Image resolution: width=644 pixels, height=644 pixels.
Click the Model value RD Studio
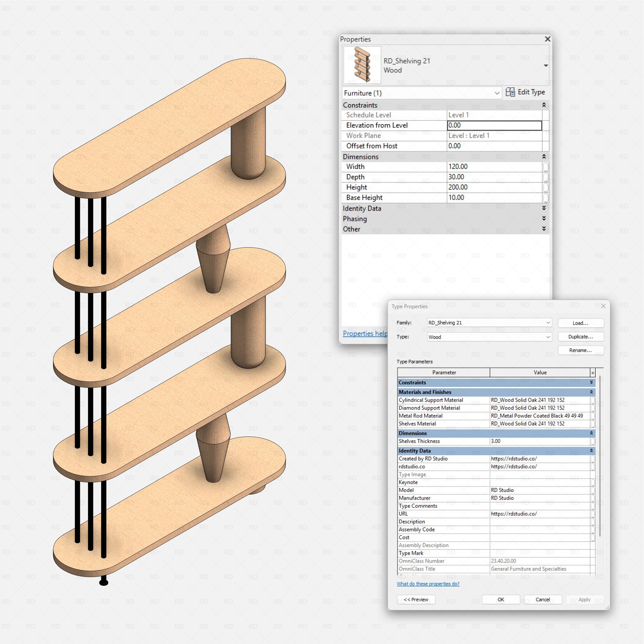(540, 490)
